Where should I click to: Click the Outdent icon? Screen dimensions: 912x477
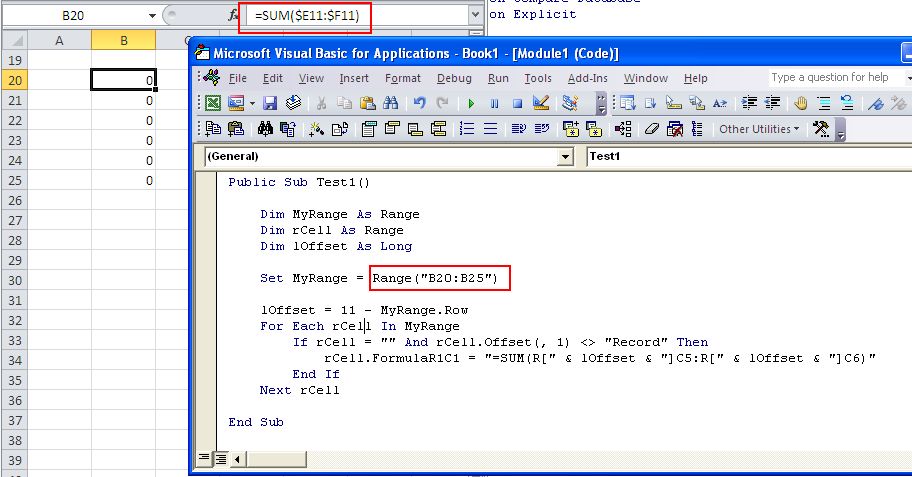pyautogui.click(x=772, y=104)
